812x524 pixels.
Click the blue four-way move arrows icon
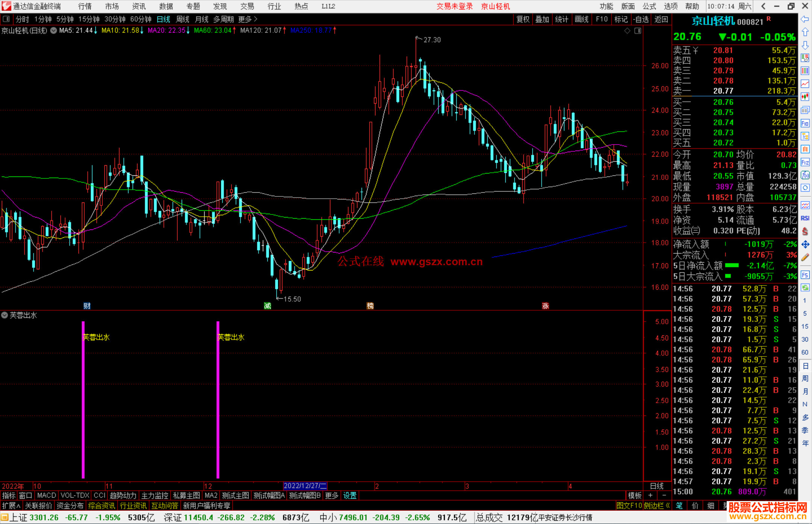[x=805, y=245]
